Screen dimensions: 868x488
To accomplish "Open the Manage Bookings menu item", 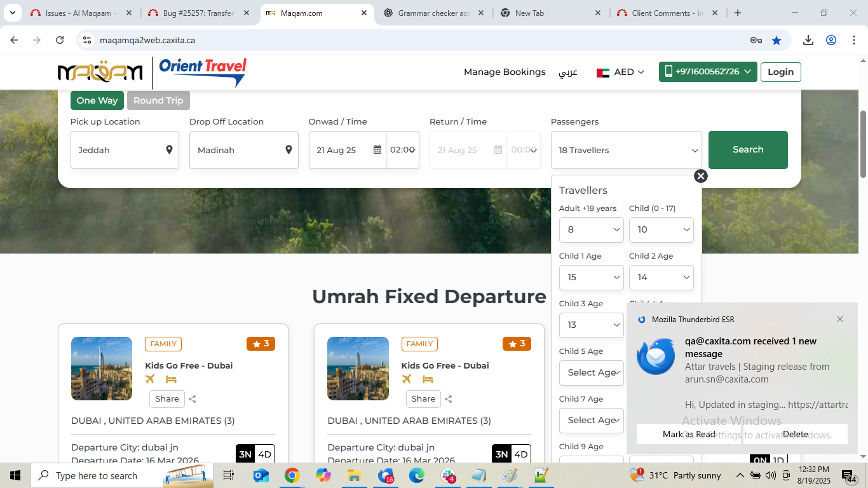I will click(x=505, y=72).
